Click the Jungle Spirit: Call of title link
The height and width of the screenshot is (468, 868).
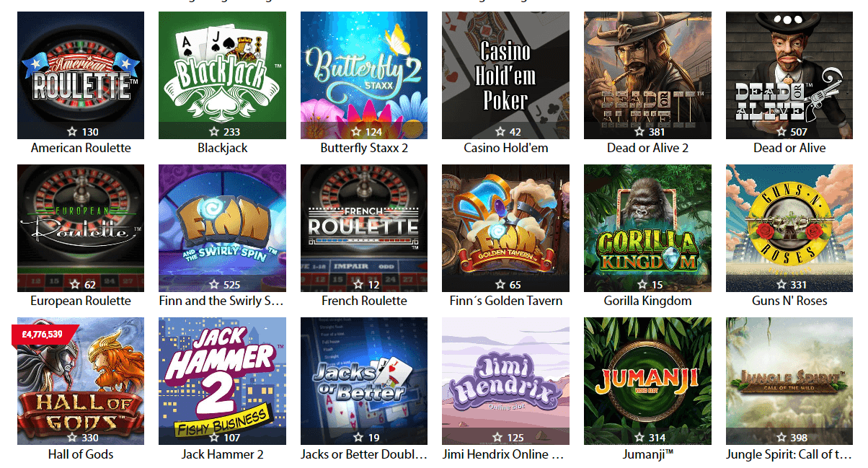[789, 454]
